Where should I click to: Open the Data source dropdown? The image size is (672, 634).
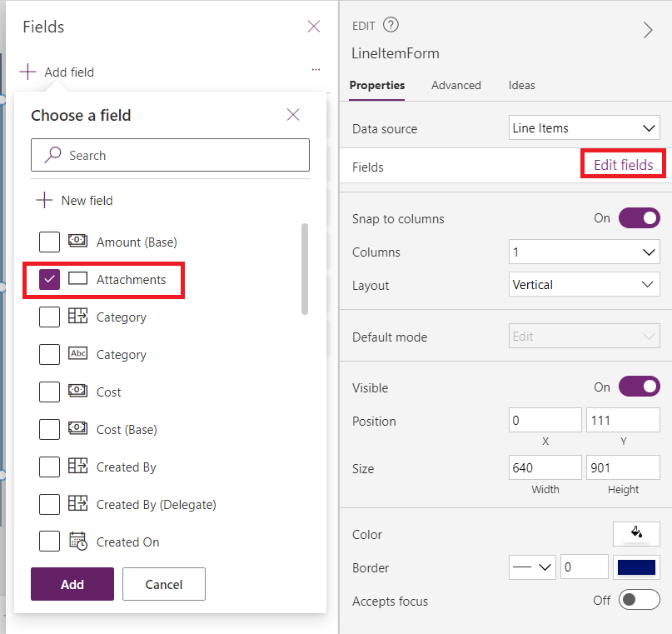[x=584, y=128]
